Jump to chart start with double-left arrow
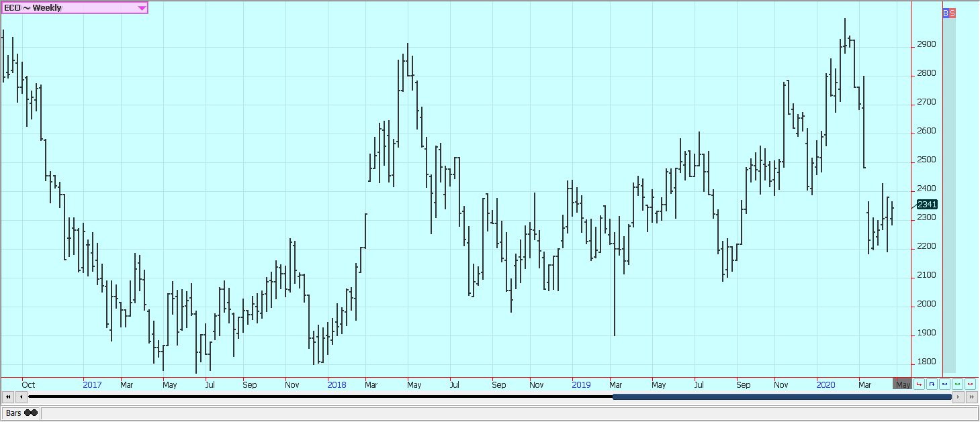Image resolution: width=980 pixels, height=422 pixels. click(8, 397)
